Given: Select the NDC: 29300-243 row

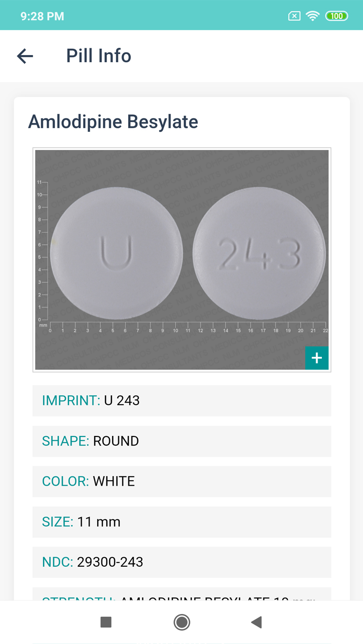Looking at the screenshot, I should coord(182,562).
